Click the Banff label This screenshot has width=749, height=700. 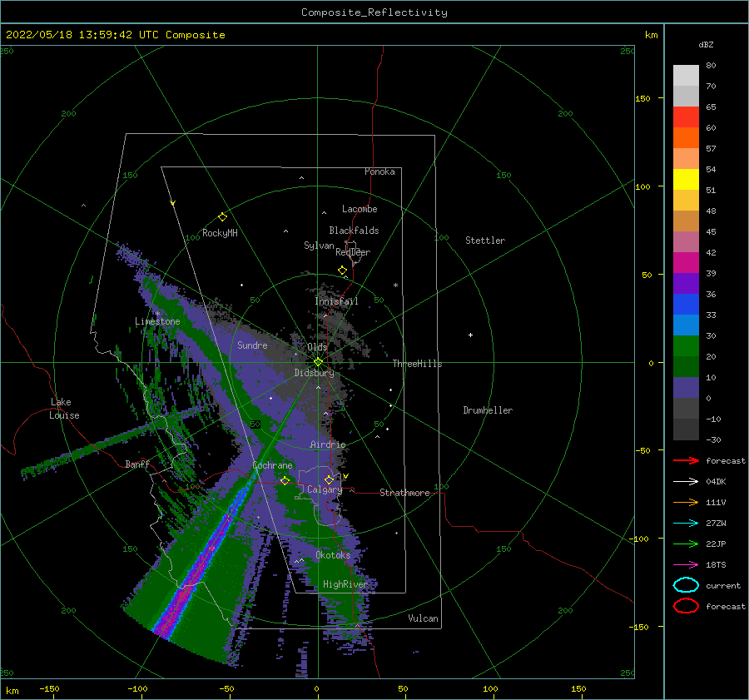point(137,464)
